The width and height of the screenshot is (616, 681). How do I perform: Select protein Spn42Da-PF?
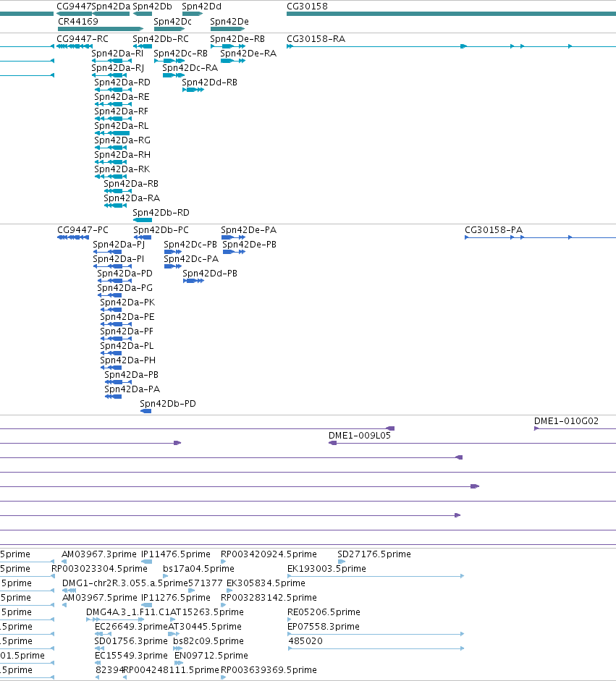click(127, 331)
